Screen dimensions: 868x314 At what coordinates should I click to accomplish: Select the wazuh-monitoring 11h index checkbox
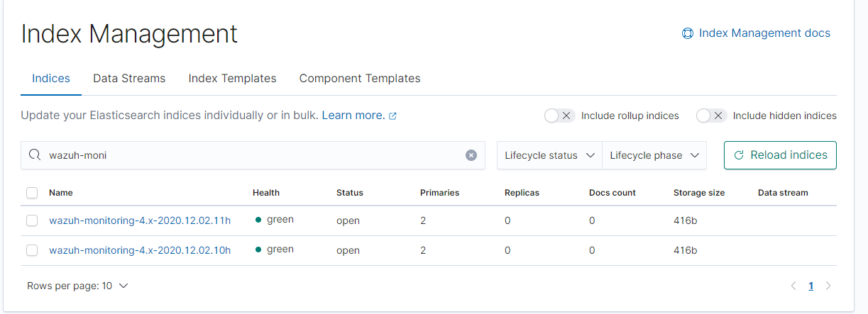[x=32, y=220]
